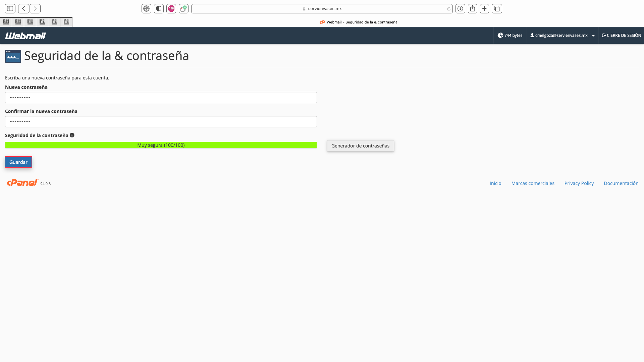Open a new tab with the plus button
The width and height of the screenshot is (644, 362).
coord(484,9)
